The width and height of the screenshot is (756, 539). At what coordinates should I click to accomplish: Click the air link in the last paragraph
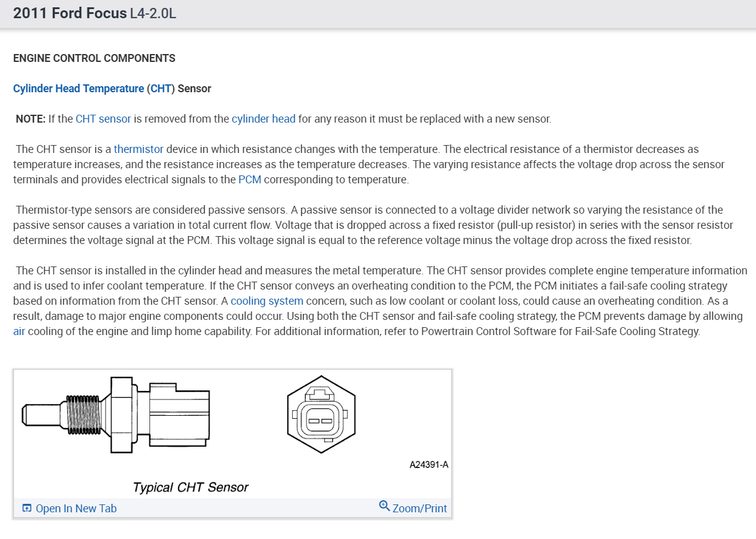(19, 331)
